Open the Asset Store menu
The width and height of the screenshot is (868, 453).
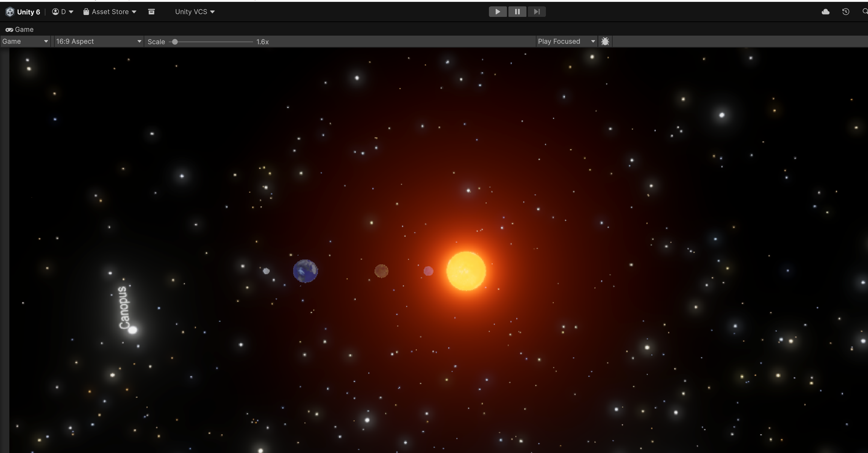(x=110, y=12)
